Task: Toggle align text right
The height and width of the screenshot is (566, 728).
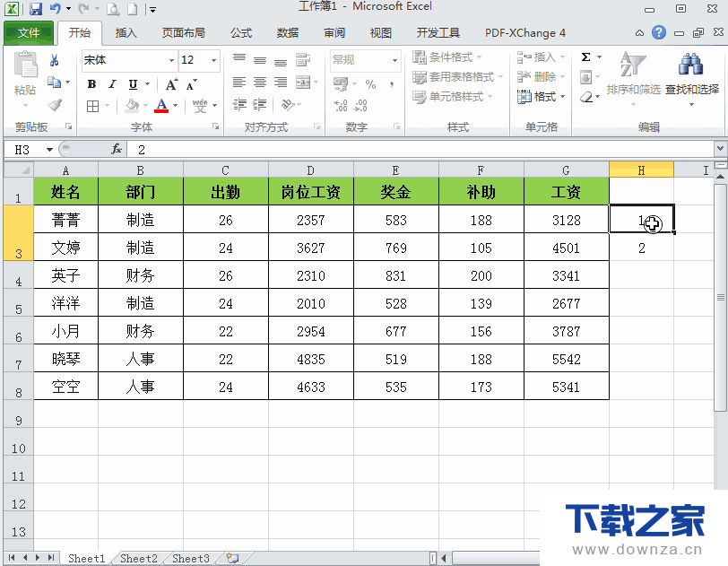Action: point(281,83)
